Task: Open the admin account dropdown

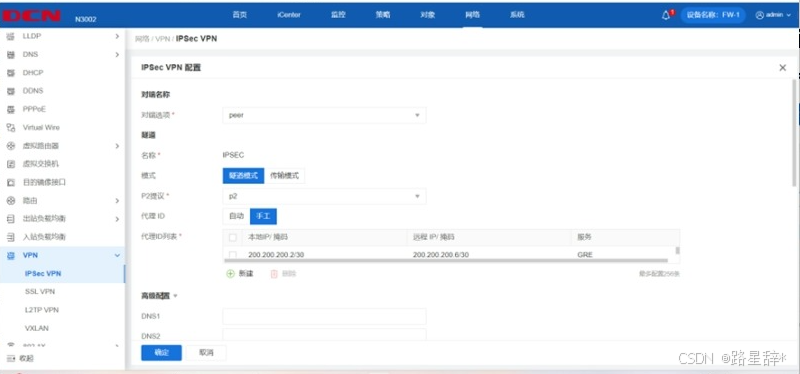Action: (773, 15)
